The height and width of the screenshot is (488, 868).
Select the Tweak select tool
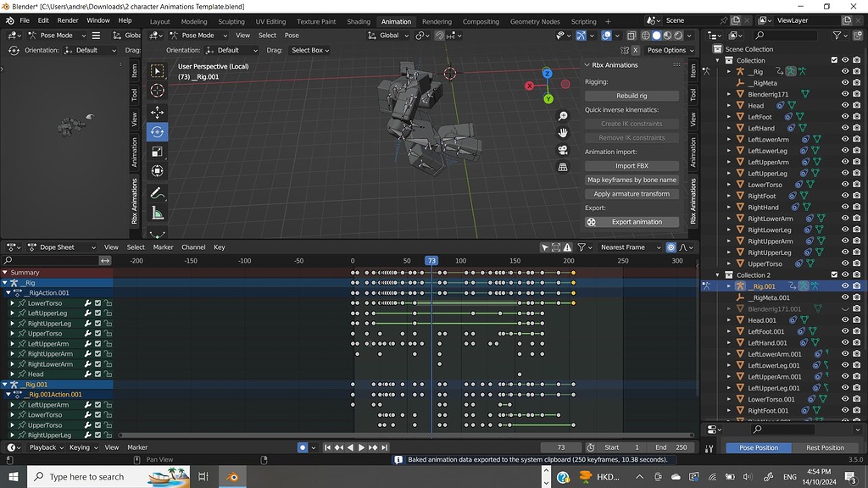point(158,71)
